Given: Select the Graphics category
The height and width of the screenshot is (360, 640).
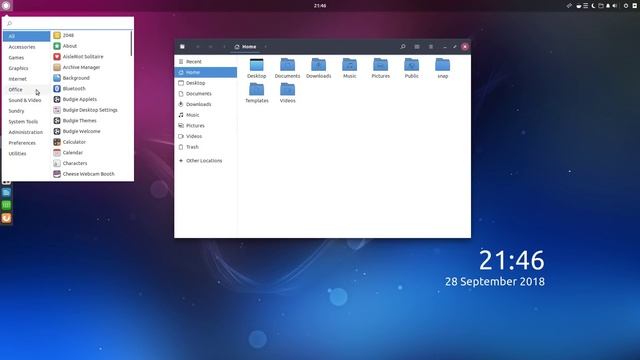Looking at the screenshot, I should pyautogui.click(x=27, y=68).
